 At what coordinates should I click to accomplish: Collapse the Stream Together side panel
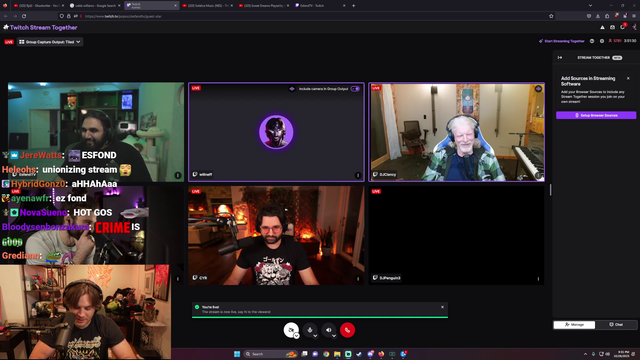click(560, 58)
